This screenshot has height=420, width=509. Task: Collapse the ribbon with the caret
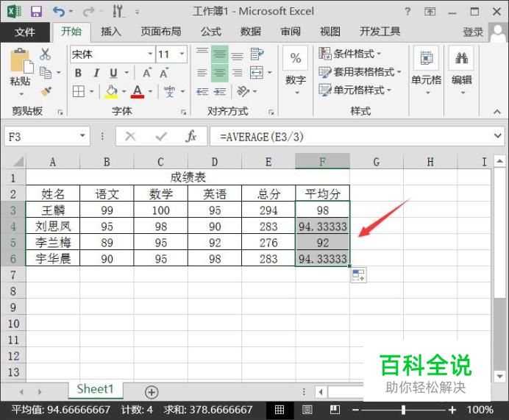click(x=497, y=112)
